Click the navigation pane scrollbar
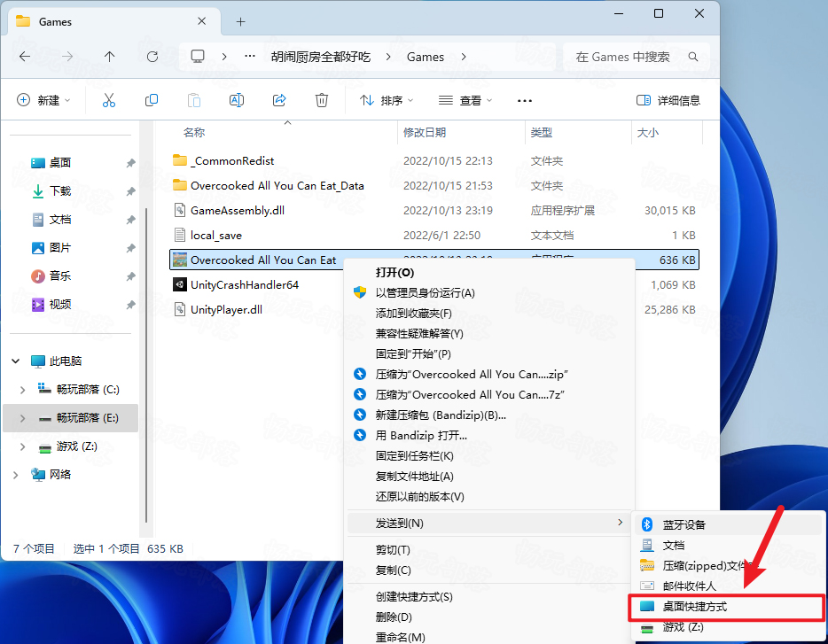 click(x=146, y=364)
